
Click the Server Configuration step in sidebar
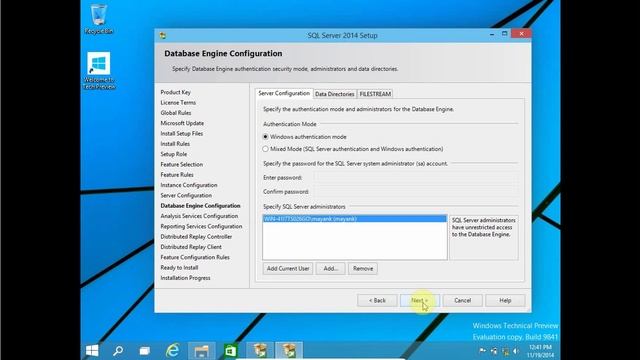pos(186,195)
